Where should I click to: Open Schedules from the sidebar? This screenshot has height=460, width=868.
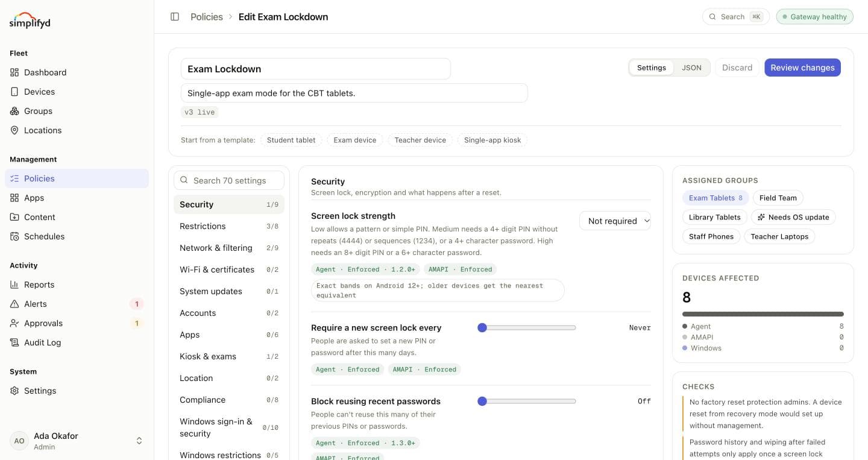tap(77, 236)
